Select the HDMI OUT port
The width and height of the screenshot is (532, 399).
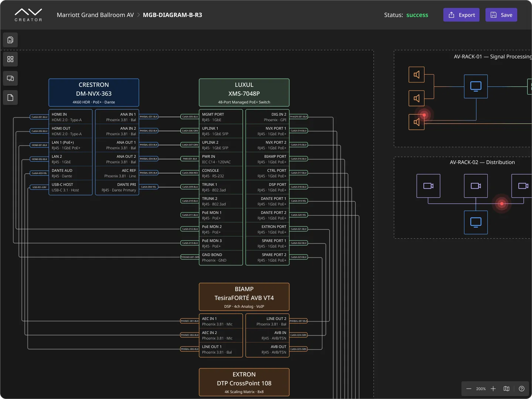coord(71,131)
